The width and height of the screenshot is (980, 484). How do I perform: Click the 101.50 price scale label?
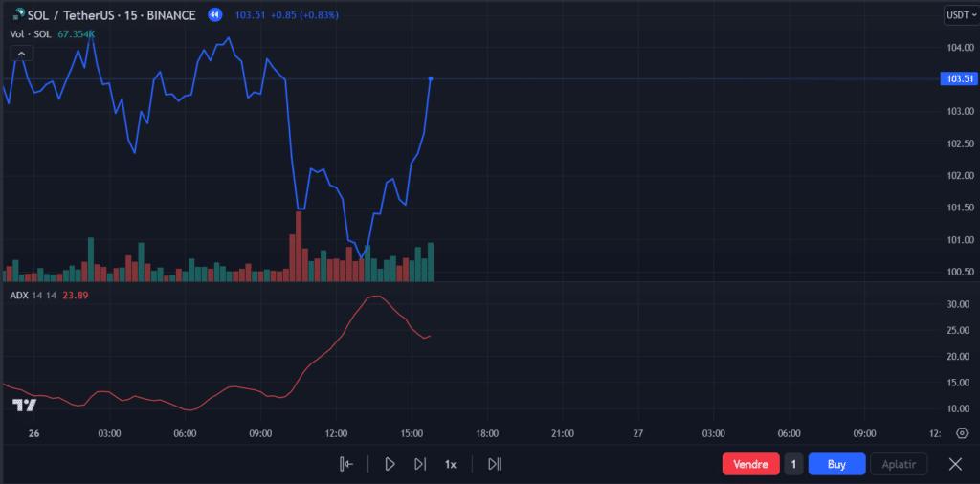(x=960, y=208)
